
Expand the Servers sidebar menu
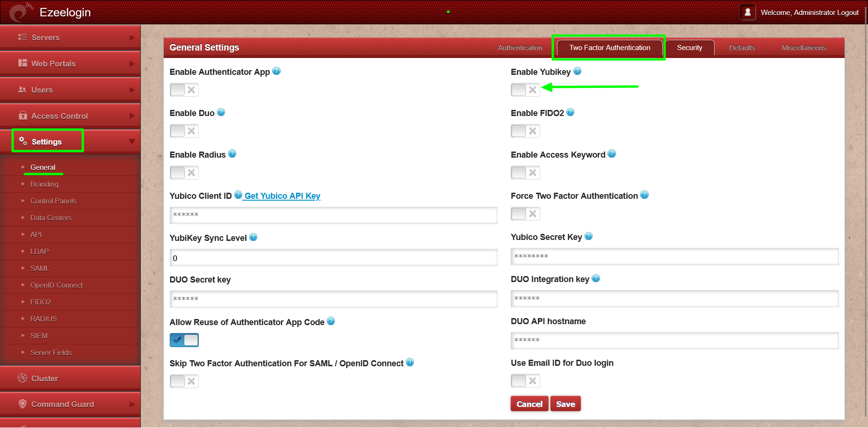[70, 37]
